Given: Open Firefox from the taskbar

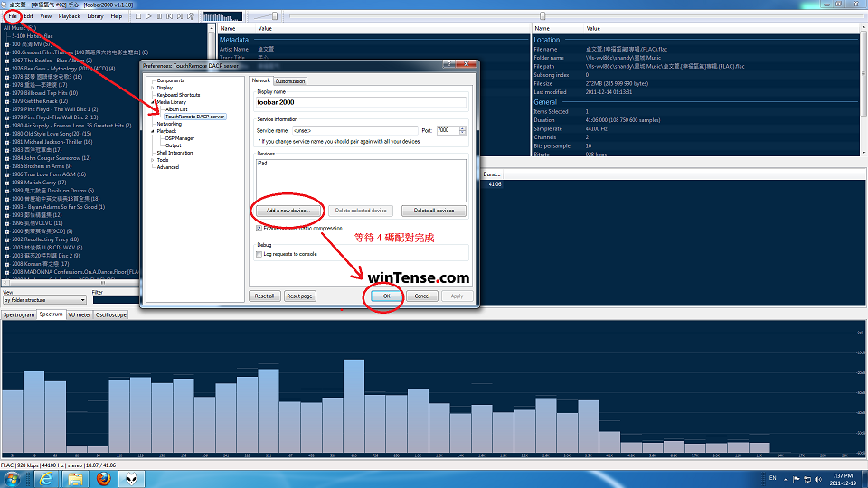Looking at the screenshot, I should (103, 479).
